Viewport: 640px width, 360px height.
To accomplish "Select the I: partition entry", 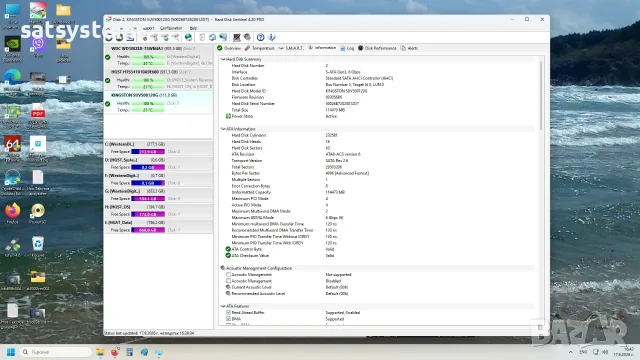I will [x=158, y=226].
